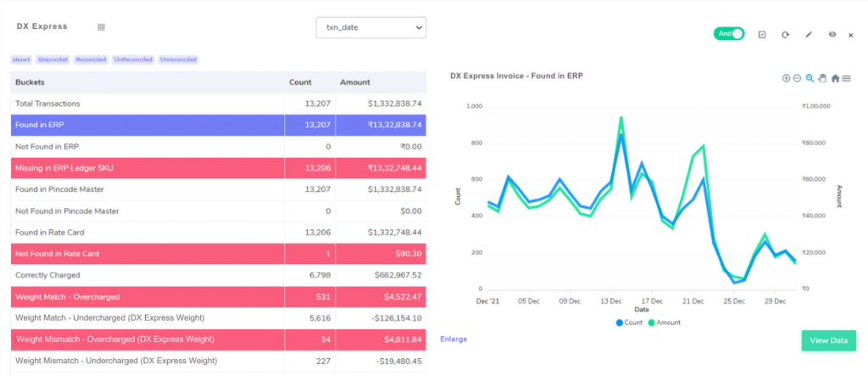This screenshot has height=376, width=868.
Task: Select the Found in ERP row
Action: (x=219, y=126)
